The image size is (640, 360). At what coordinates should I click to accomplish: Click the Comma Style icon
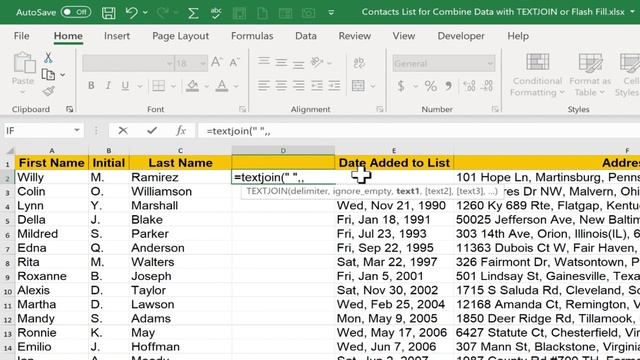pos(449,86)
